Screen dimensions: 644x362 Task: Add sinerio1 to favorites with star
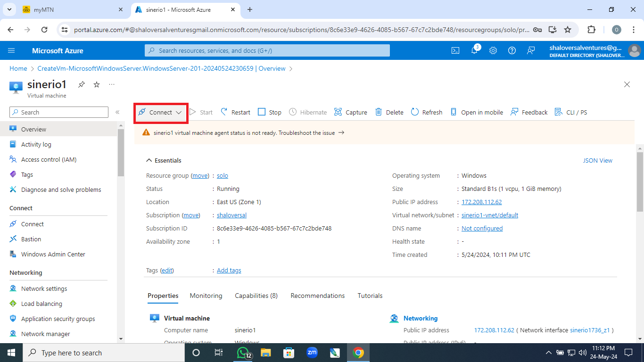97,84
